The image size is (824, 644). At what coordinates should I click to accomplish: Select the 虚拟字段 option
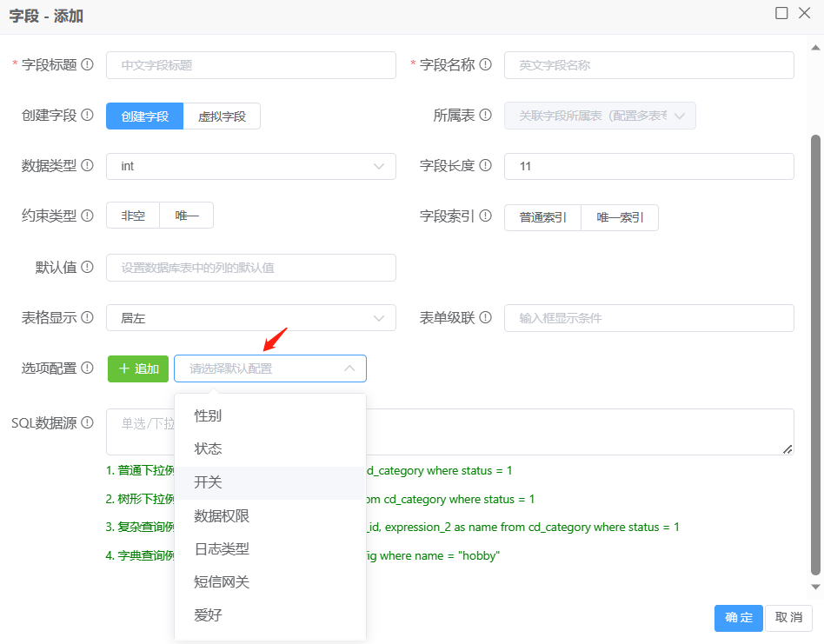pyautogui.click(x=222, y=116)
